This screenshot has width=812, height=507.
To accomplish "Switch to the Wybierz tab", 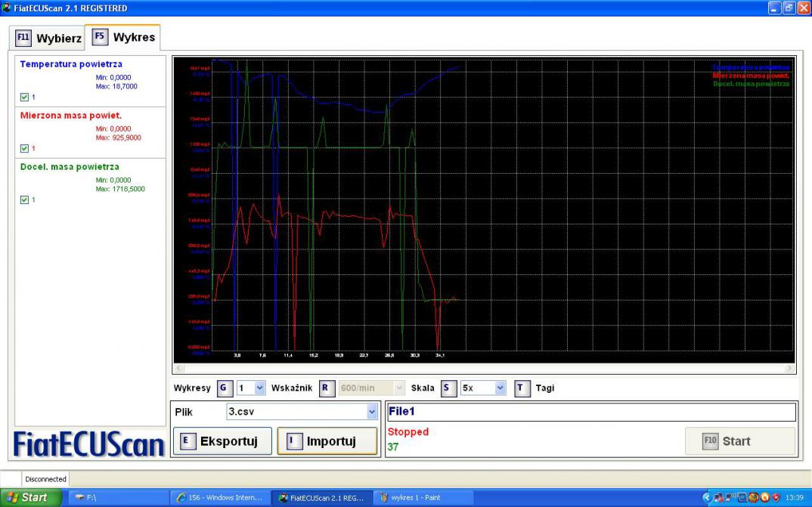I will point(49,38).
